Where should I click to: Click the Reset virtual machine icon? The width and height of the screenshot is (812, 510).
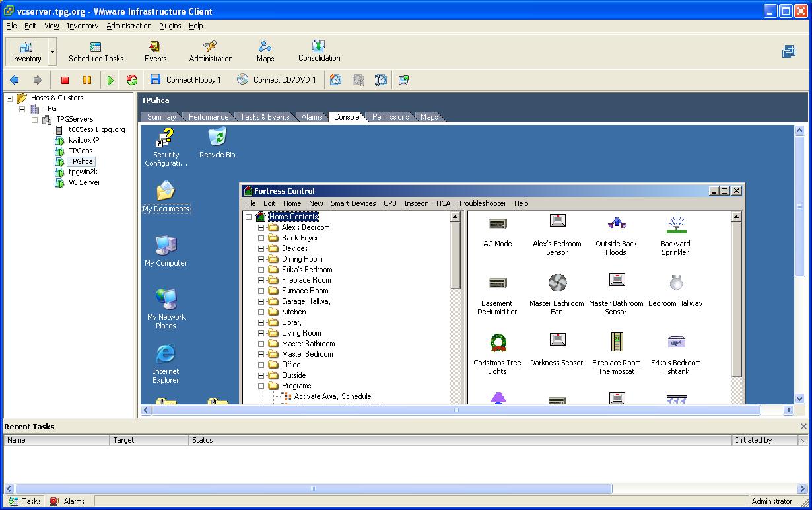(132, 80)
